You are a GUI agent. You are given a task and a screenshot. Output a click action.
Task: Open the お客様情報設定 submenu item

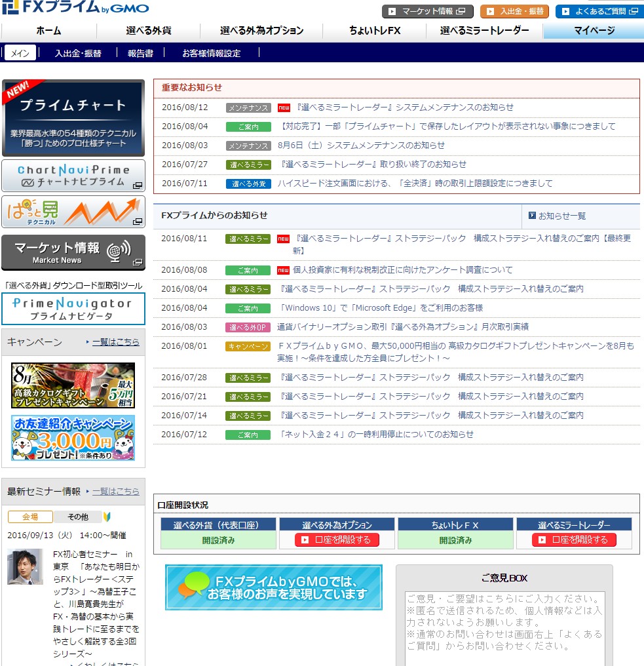[x=212, y=53]
